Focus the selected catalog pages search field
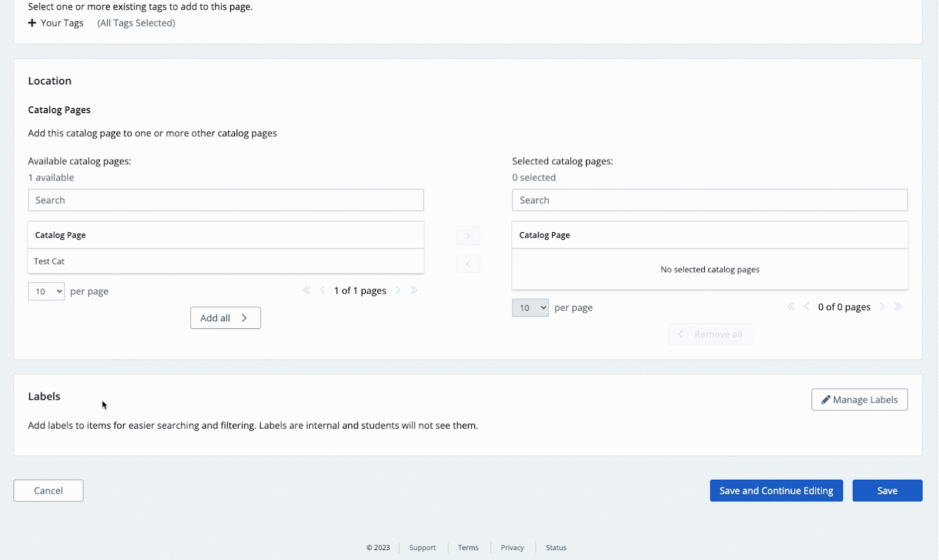 (x=710, y=200)
